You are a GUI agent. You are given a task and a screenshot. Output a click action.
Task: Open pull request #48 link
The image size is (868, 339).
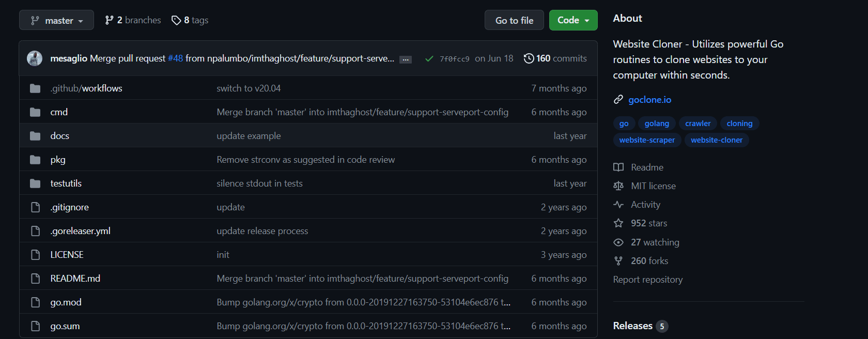tap(176, 58)
